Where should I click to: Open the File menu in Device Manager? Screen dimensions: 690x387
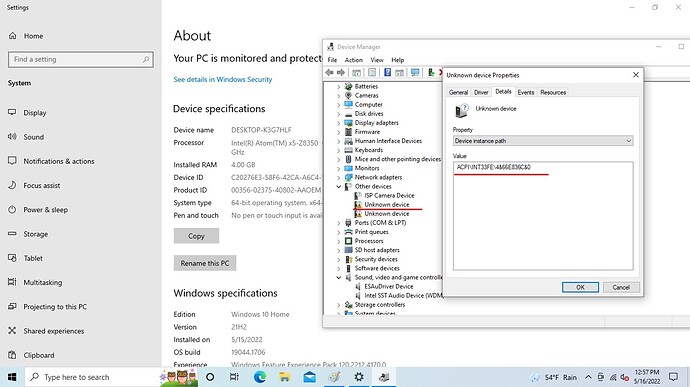332,60
